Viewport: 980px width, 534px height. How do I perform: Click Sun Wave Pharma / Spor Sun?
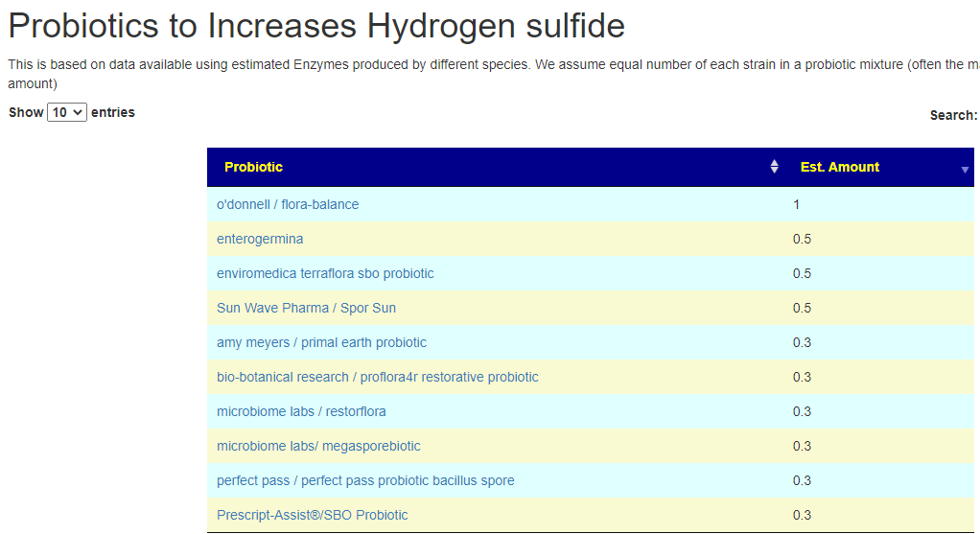tap(306, 308)
